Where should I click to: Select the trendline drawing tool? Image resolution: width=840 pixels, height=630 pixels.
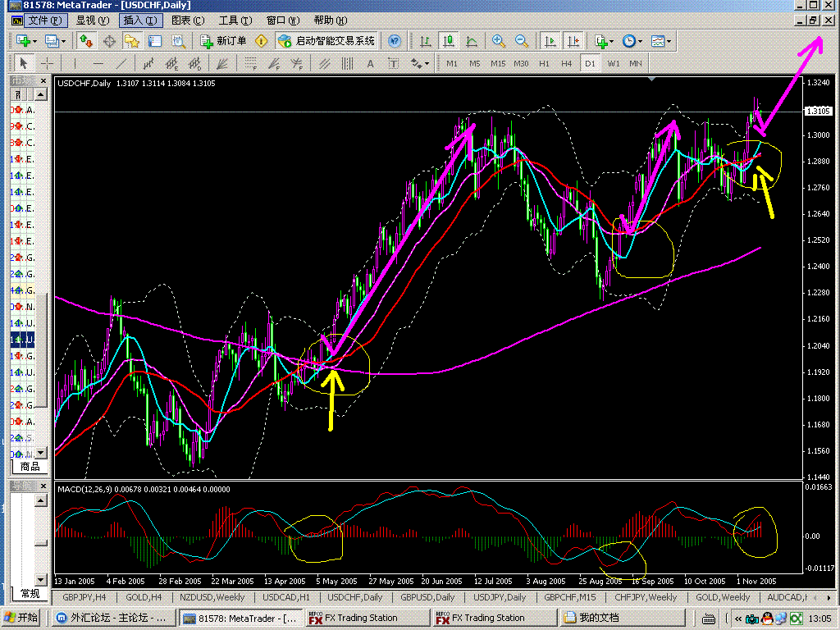pyautogui.click(x=121, y=63)
